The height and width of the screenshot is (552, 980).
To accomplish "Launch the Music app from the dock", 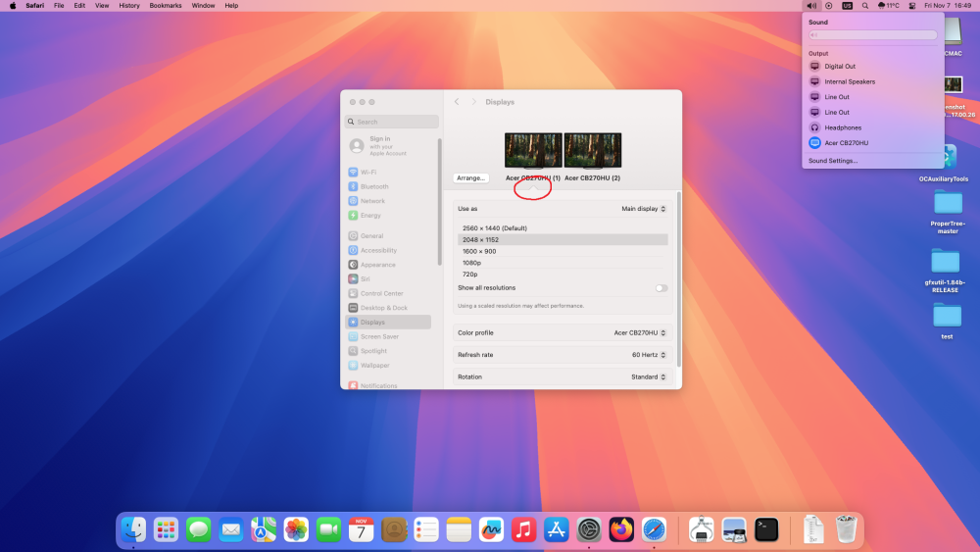I will point(523,529).
